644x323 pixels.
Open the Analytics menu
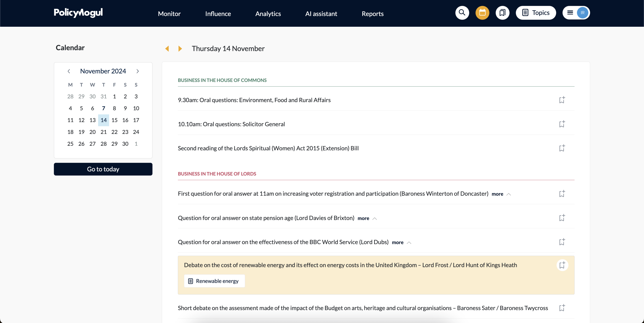click(x=268, y=13)
